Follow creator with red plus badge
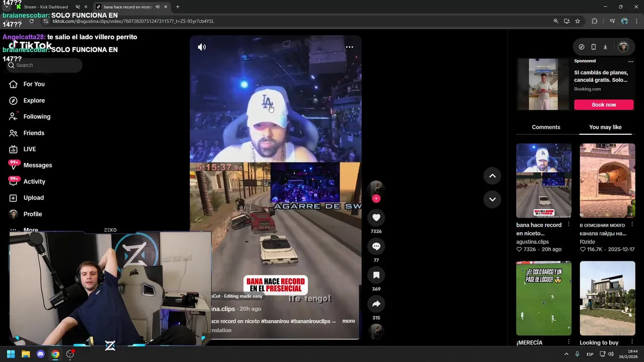 click(x=376, y=199)
